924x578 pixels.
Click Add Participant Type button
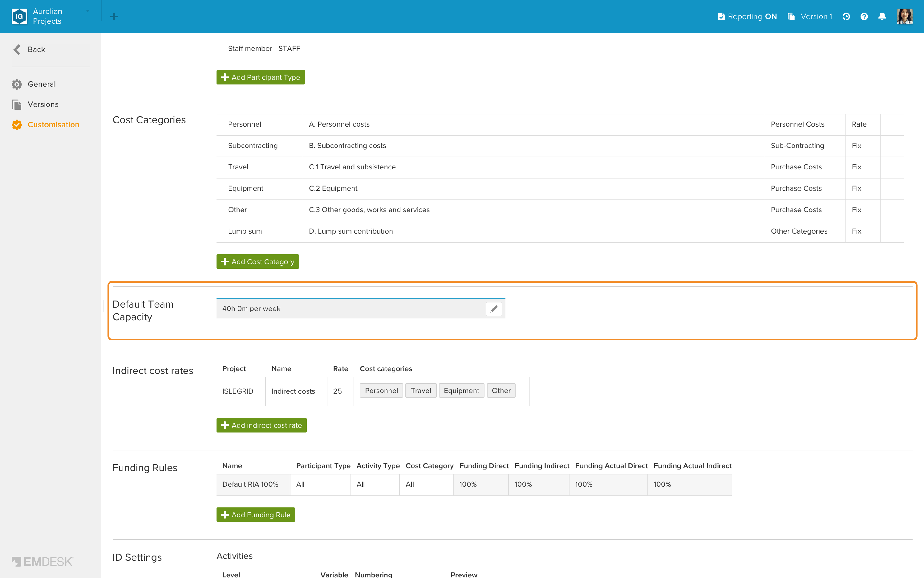click(x=260, y=77)
